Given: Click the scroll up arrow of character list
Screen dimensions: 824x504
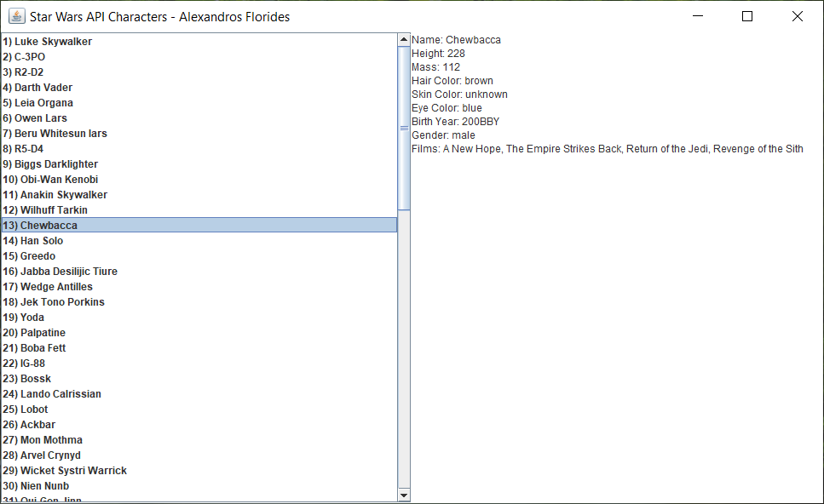Looking at the screenshot, I should pos(404,39).
